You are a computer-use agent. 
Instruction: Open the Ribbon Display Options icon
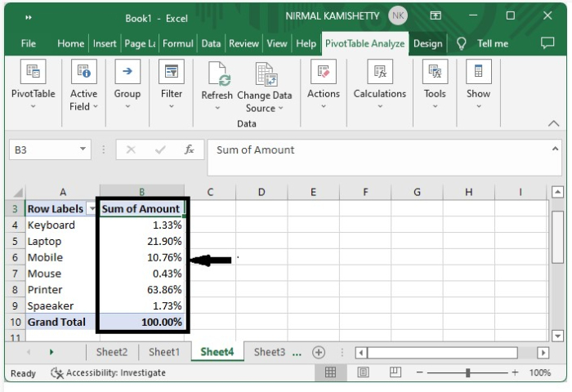(436, 16)
